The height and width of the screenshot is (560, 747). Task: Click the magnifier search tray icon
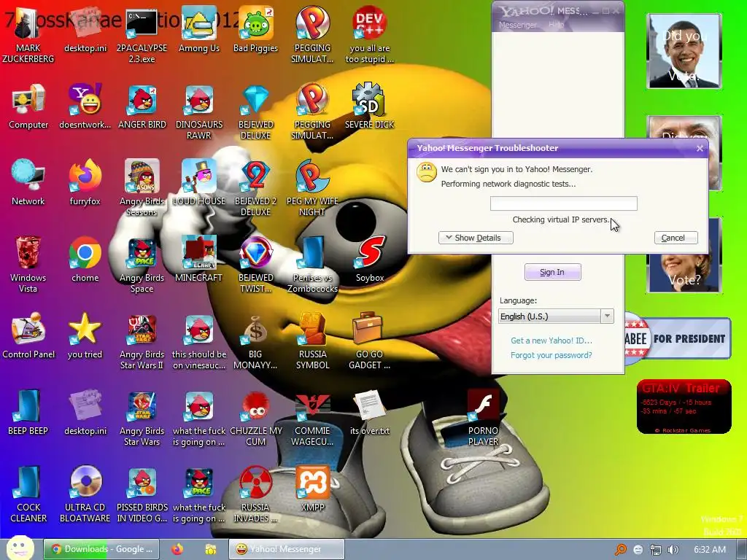(x=620, y=550)
